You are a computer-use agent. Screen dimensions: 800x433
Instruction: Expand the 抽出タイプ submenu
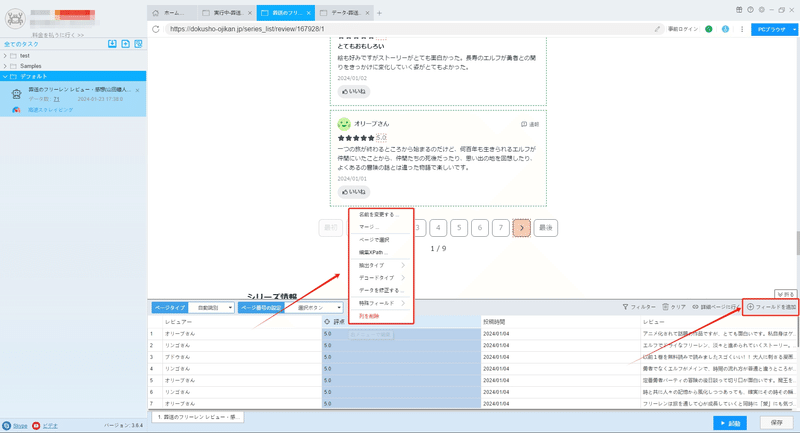381,265
